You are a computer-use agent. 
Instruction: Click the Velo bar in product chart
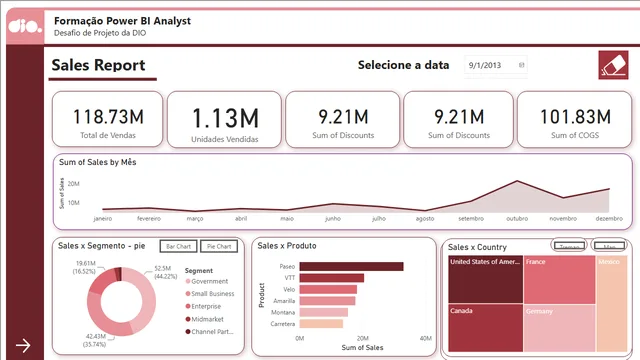[x=328, y=289]
